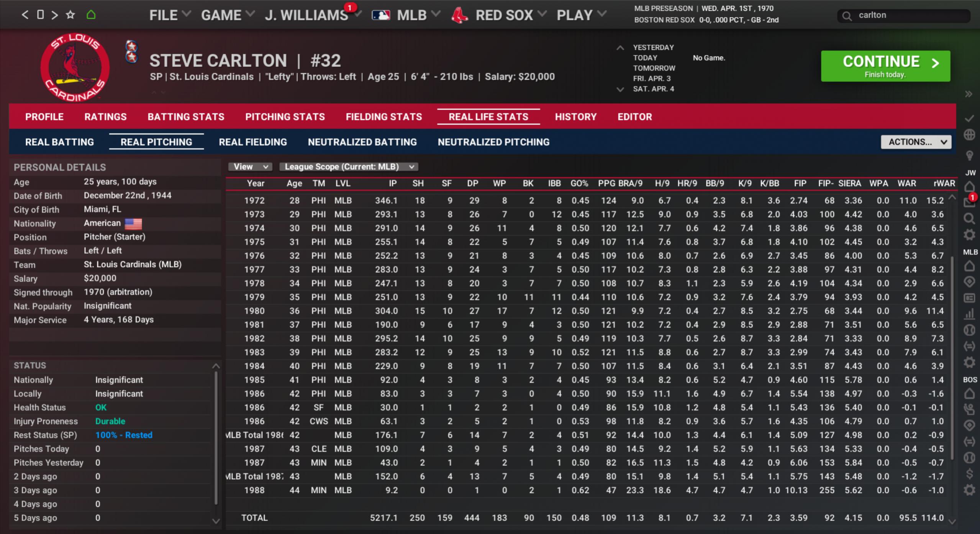This screenshot has height=534, width=980.
Task: Open the globe icon in right sidebar
Action: (x=969, y=135)
